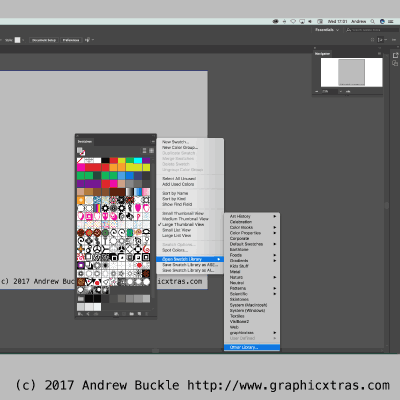Open macOS Spotlight search icon
This screenshot has height=400, width=400.
373,21
